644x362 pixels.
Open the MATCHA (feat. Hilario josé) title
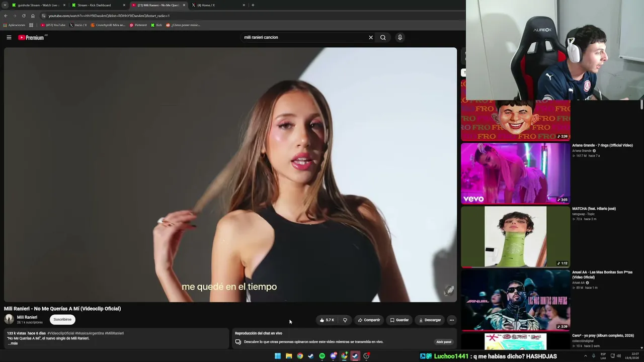594,209
